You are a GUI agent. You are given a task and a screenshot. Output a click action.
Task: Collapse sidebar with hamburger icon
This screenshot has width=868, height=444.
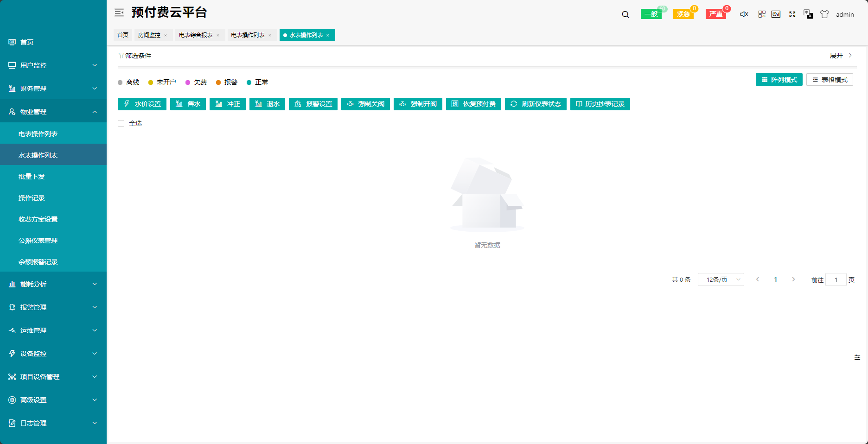119,13
